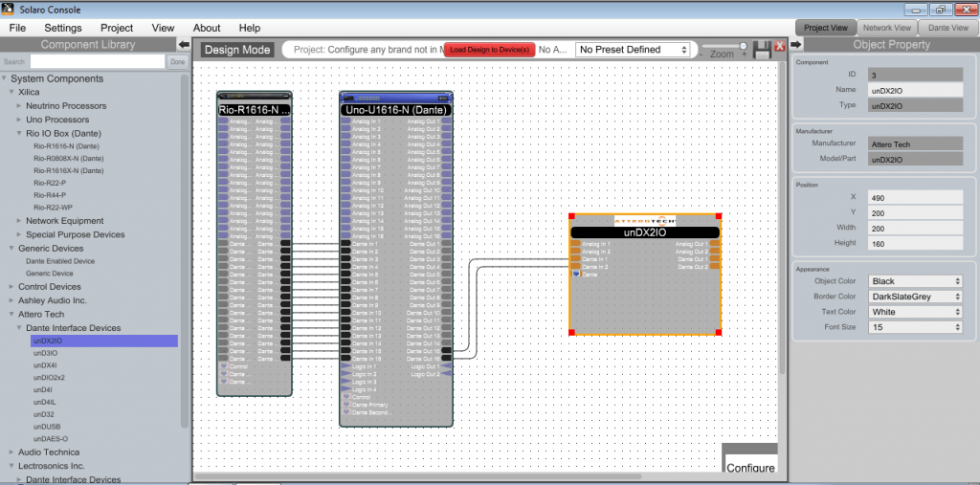980x485 pixels.
Task: Click the Analog Out 1 port on Uno-U1616-N
Action: click(x=446, y=121)
